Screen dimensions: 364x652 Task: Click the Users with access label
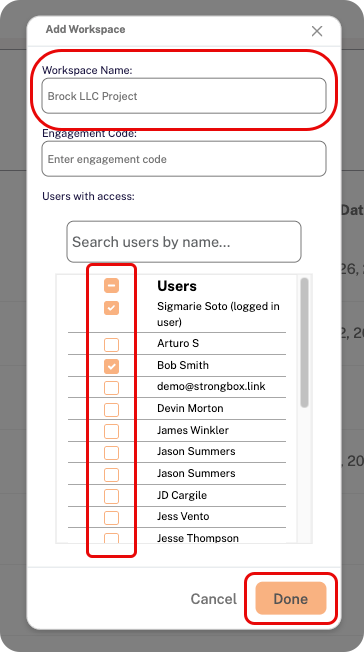click(88, 196)
